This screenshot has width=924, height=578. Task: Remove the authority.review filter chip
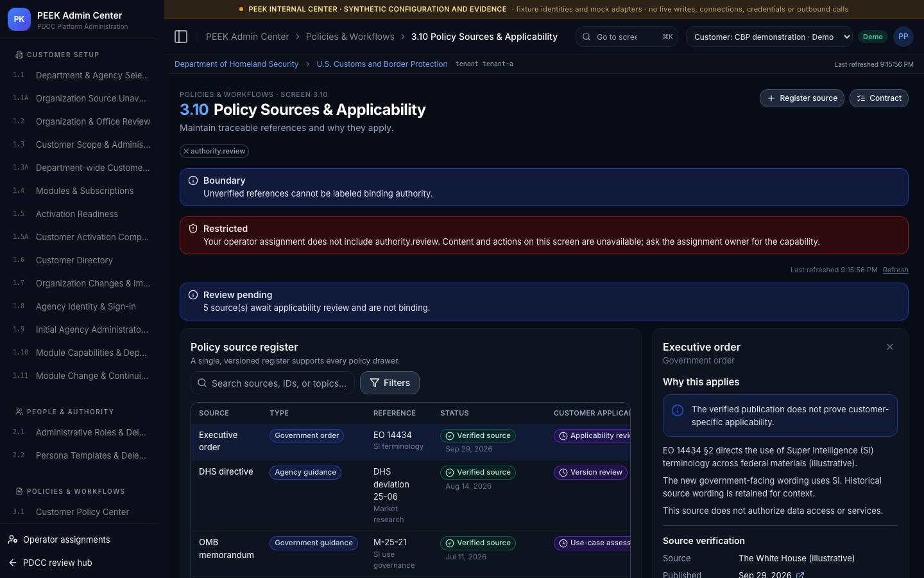186,151
